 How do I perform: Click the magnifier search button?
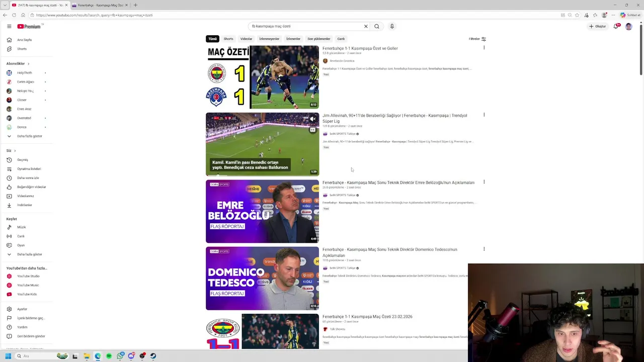tap(377, 26)
